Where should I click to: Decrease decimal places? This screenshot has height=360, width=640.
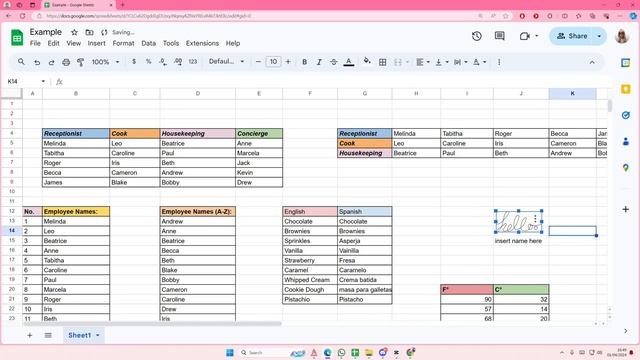163,62
